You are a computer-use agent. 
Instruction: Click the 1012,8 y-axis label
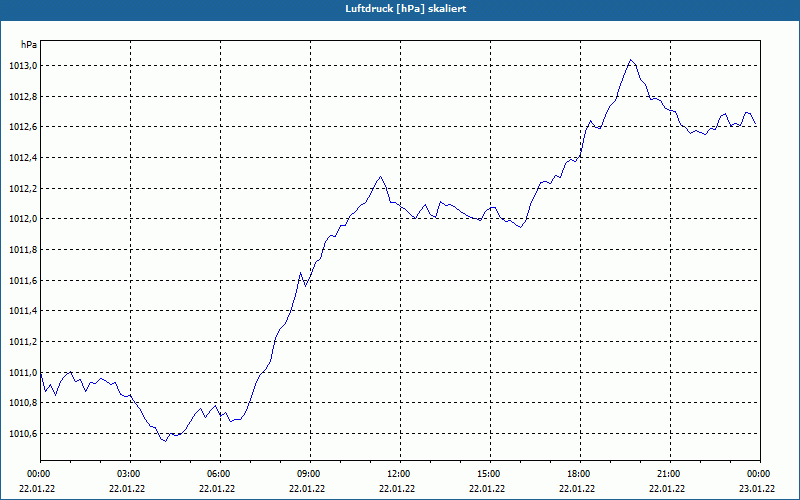pos(23,96)
